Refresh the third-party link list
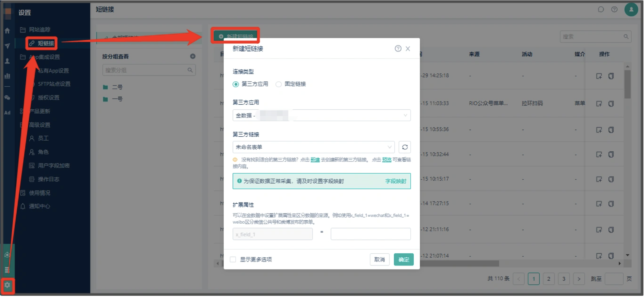 coord(405,147)
